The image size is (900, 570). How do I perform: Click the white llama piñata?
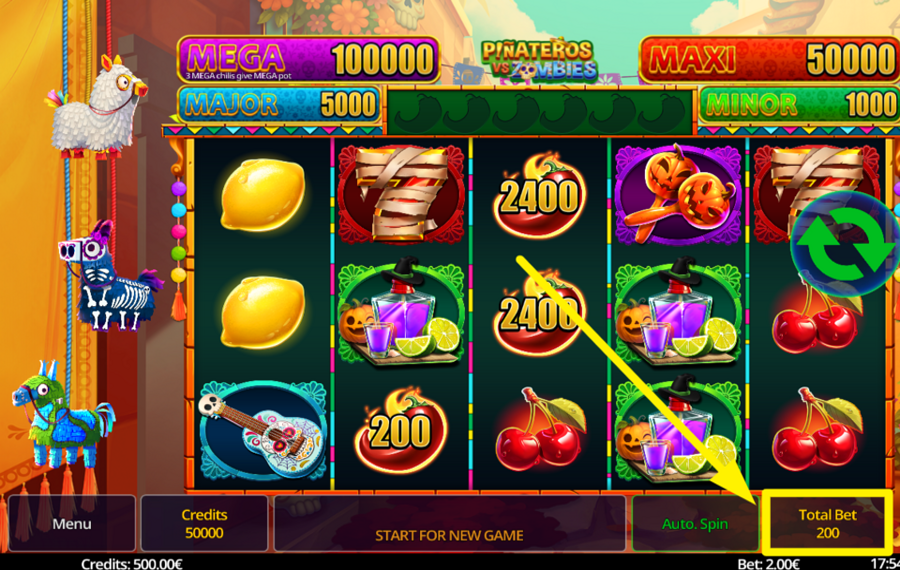click(x=98, y=108)
